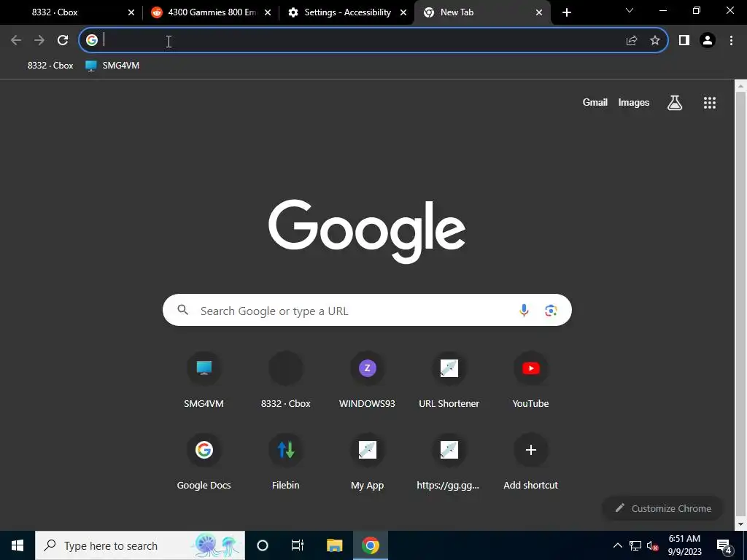Viewport: 747px width, 560px height.
Task: Open the notification center icon
Action: [x=724, y=547]
